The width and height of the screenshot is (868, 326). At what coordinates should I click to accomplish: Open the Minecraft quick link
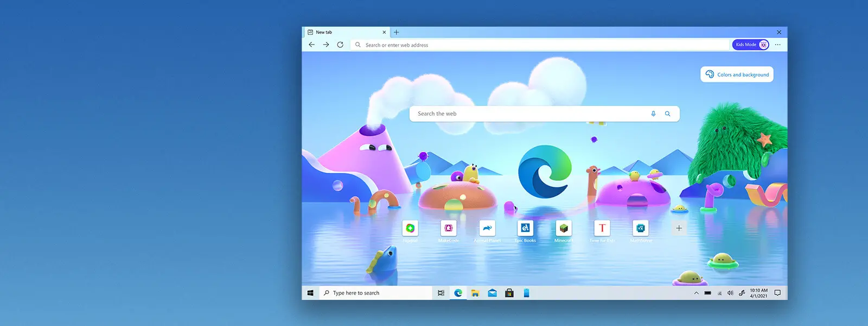pyautogui.click(x=564, y=228)
